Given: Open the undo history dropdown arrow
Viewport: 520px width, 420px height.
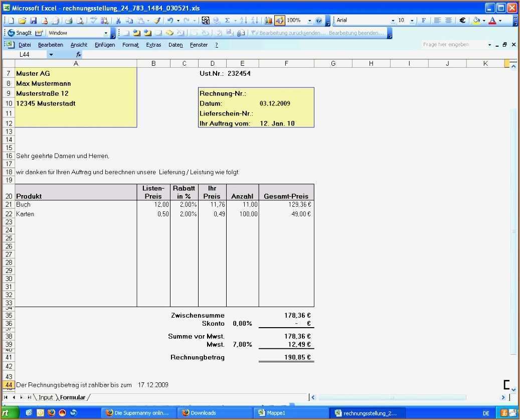Looking at the screenshot, I should coord(178,21).
